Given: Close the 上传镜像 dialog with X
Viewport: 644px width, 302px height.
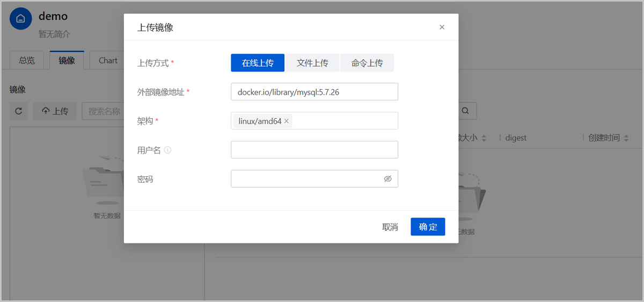Looking at the screenshot, I should pos(442,27).
